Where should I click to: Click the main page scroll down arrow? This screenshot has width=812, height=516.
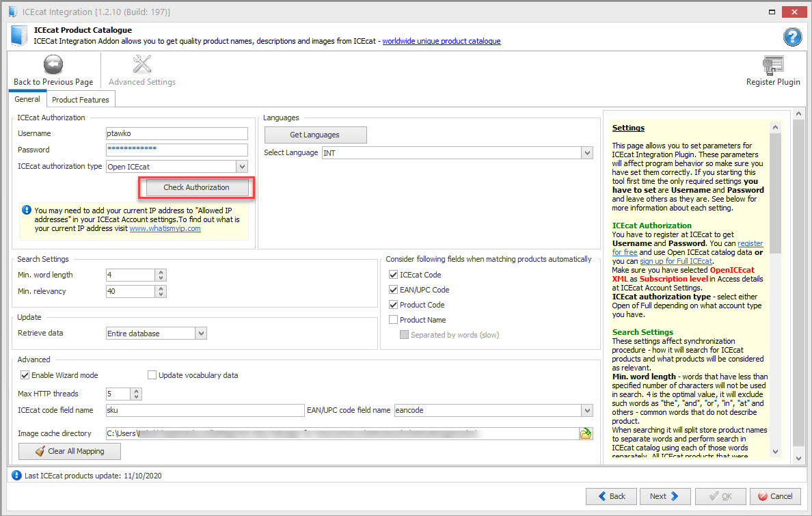pos(798,459)
